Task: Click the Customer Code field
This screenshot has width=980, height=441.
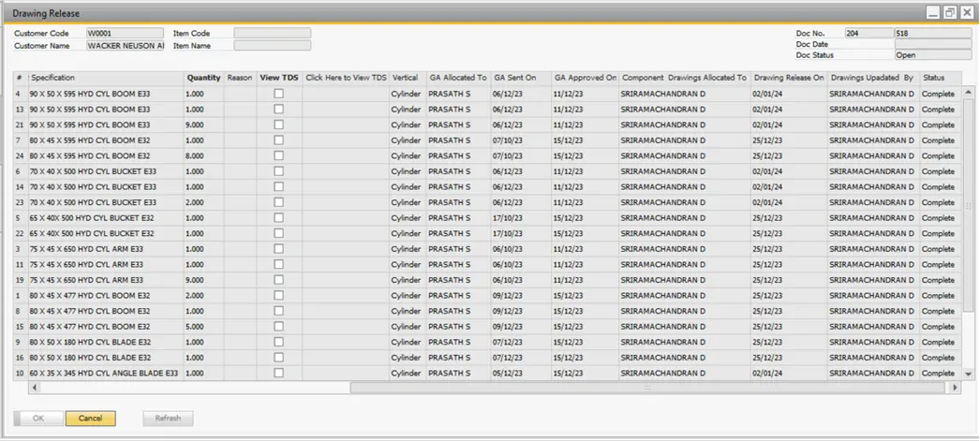Action: (125, 33)
